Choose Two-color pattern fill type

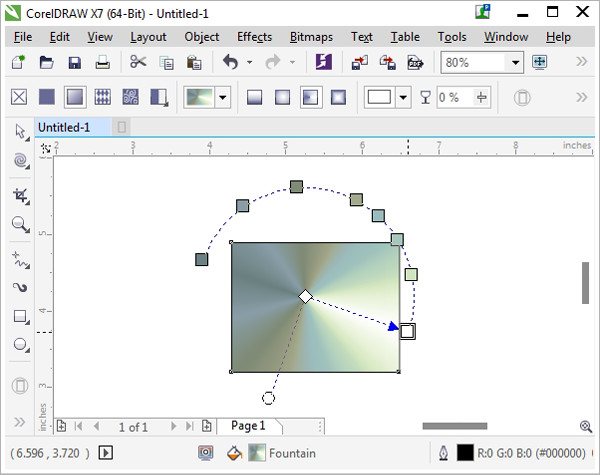159,98
